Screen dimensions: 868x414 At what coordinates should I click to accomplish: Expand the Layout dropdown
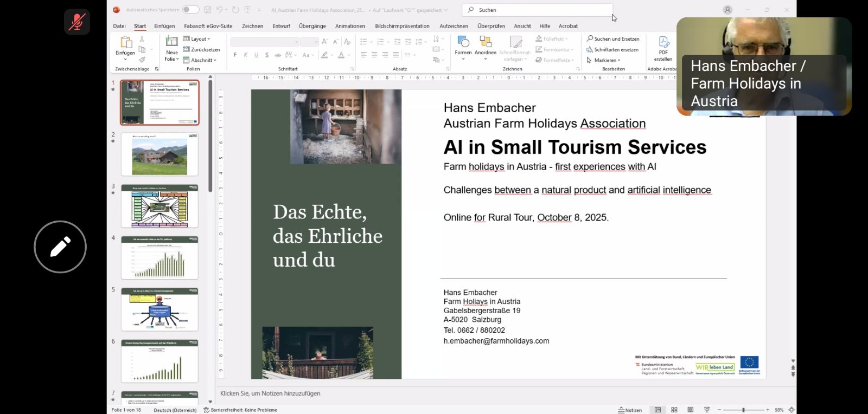[197, 39]
